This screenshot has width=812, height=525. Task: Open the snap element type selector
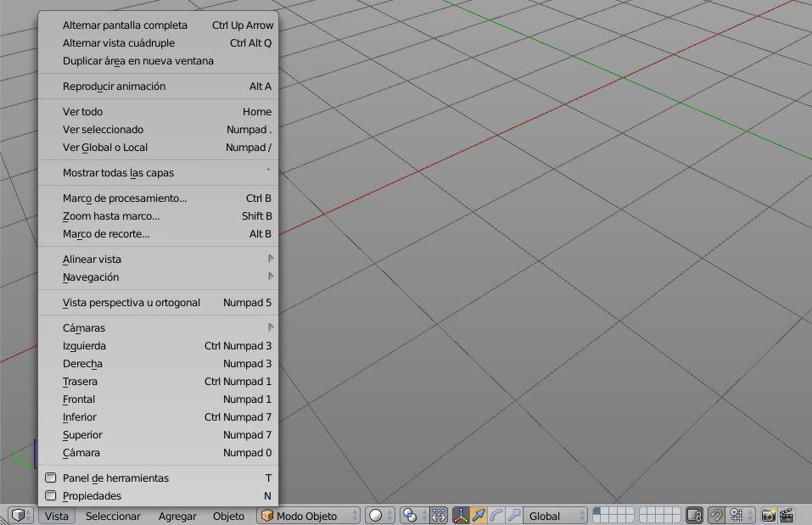741,516
